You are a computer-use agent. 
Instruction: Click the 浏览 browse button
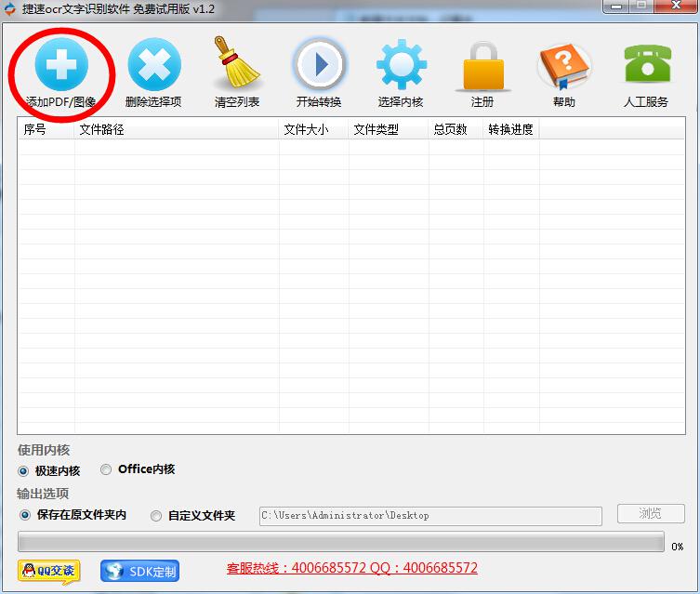tap(651, 514)
